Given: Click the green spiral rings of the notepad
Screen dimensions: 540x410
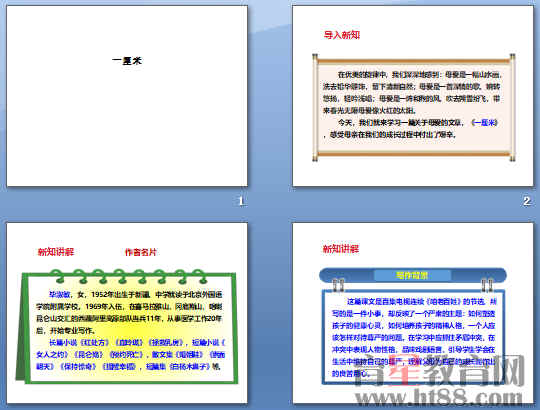Looking at the screenshot, I should 128,276.
